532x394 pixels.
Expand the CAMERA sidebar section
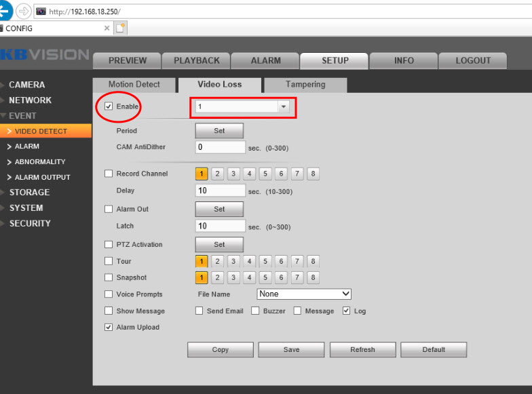[x=27, y=85]
